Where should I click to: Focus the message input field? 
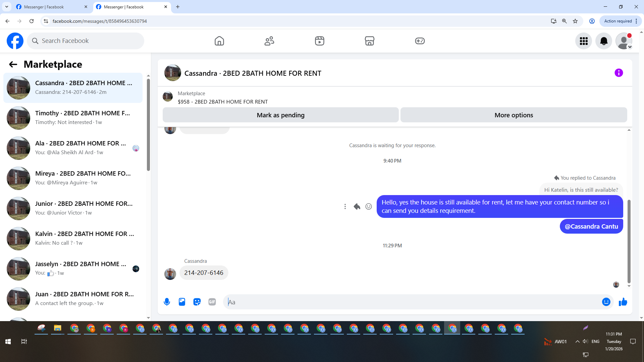point(413,302)
